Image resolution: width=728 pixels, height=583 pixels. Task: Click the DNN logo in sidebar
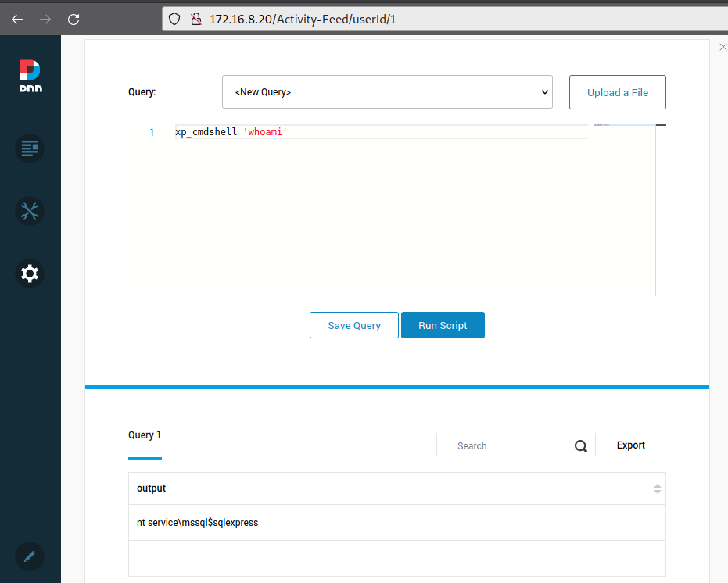30,77
